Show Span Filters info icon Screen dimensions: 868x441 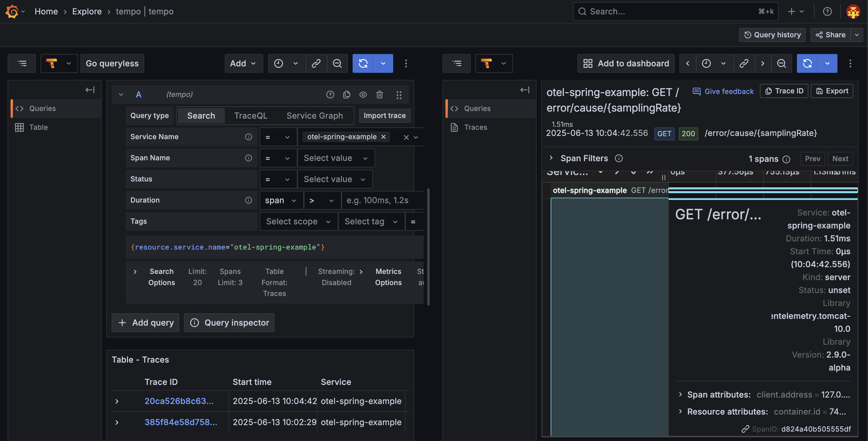(619, 158)
